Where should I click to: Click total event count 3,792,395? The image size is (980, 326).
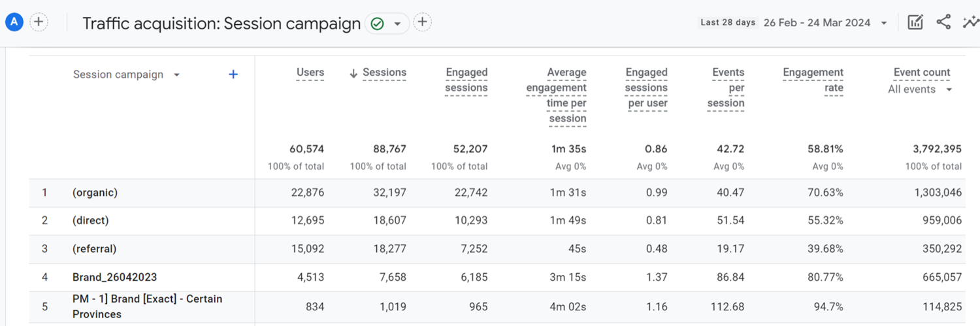pos(937,149)
